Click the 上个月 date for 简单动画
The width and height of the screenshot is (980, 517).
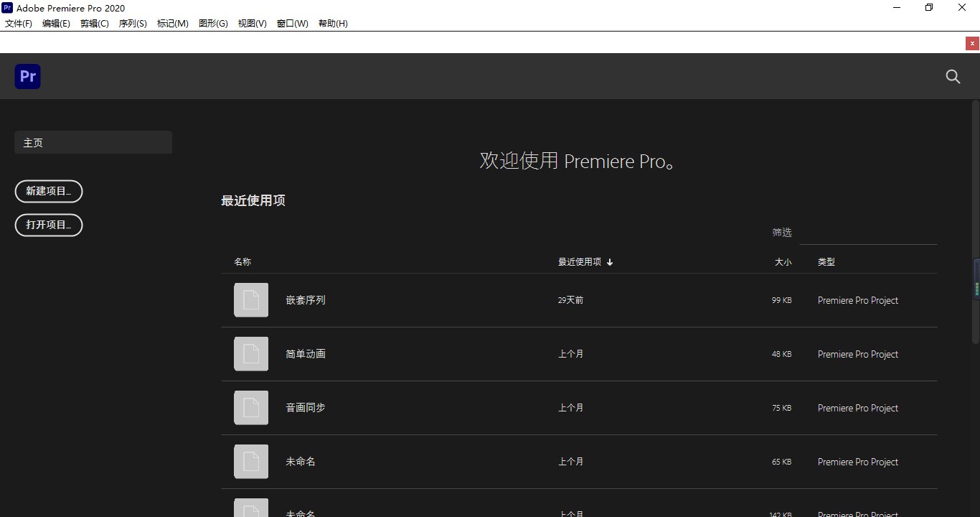571,354
